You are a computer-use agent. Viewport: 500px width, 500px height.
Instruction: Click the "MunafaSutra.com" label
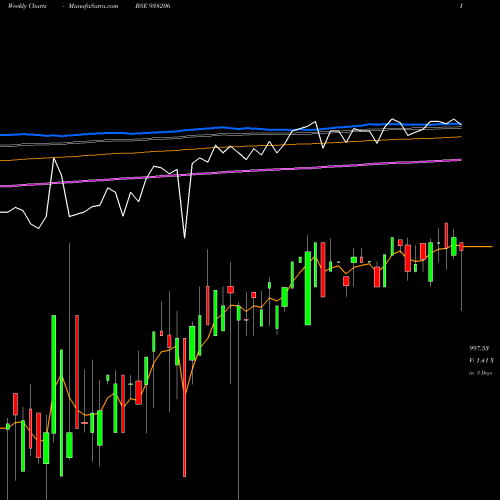click(x=93, y=6)
